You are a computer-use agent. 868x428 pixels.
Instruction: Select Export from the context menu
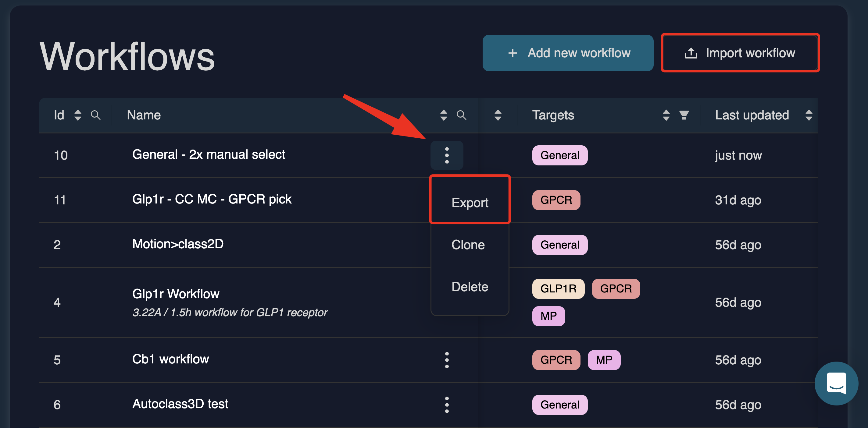[470, 203]
